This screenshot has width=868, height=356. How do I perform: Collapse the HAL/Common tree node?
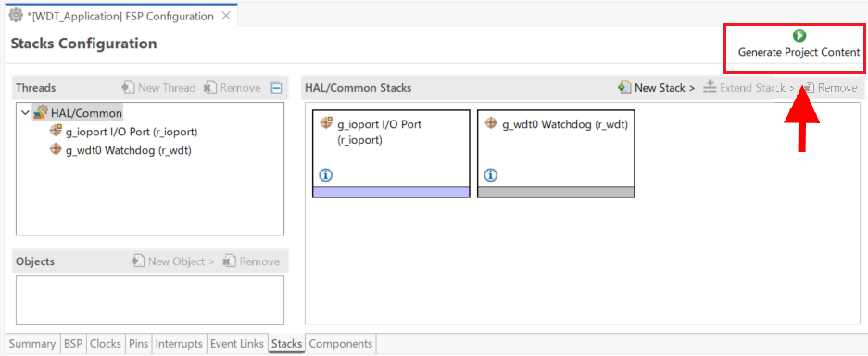(x=24, y=113)
